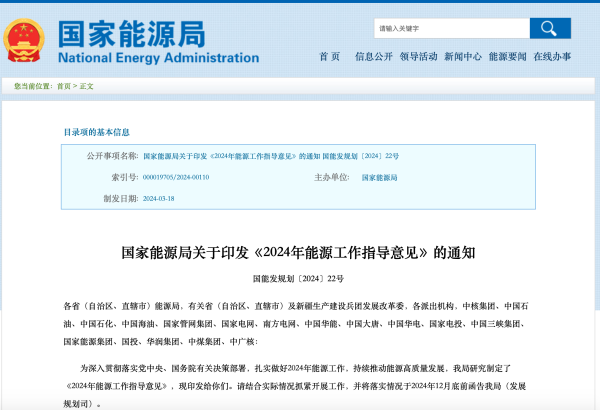The image size is (600, 410).
Task: Click the index number 000019705/2024-00110
Action: click(x=176, y=177)
